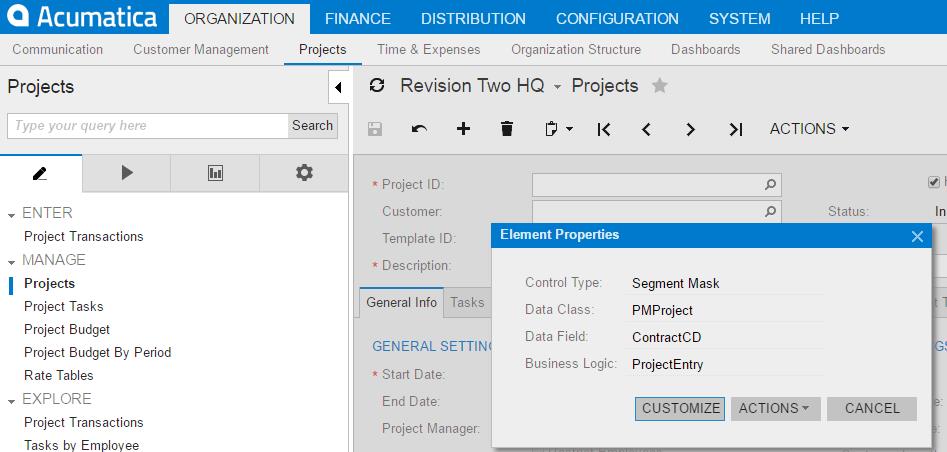The width and height of the screenshot is (947, 452).
Task: Collapse the EXPLORE section
Action: click(11, 401)
